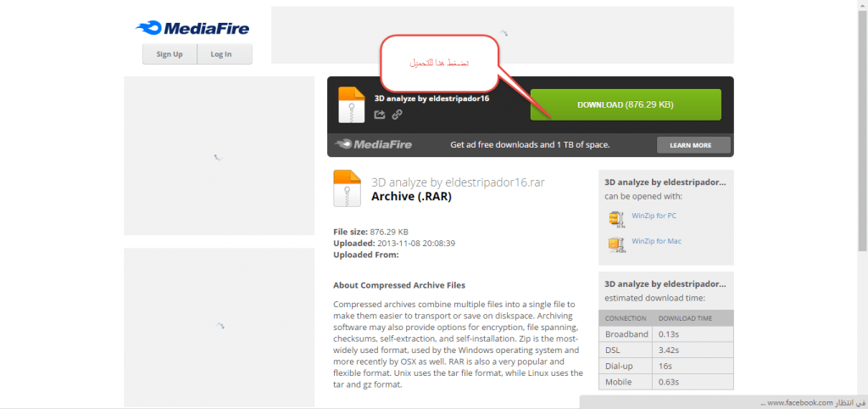Screen dimensions: 868x409
Task: Click the white MediaFire logo in the promo bar
Action: click(374, 144)
